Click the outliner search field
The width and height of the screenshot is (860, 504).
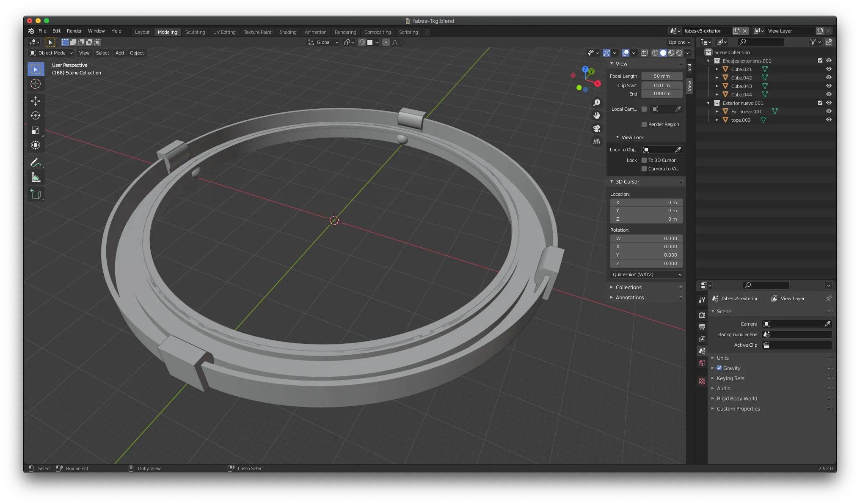coord(761,42)
